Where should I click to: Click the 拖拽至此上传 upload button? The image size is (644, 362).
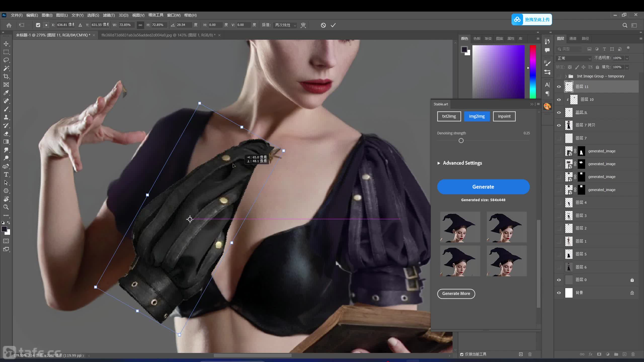tap(532, 19)
